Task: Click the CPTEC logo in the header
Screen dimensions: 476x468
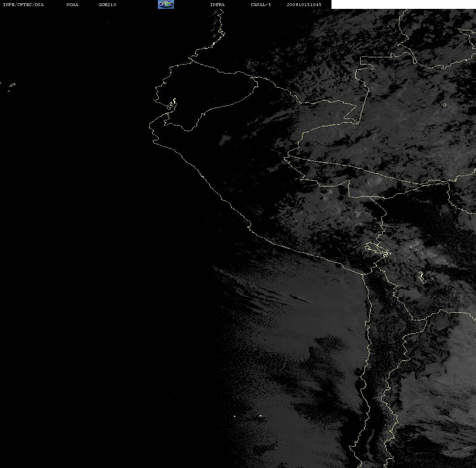Action: tap(166, 4)
